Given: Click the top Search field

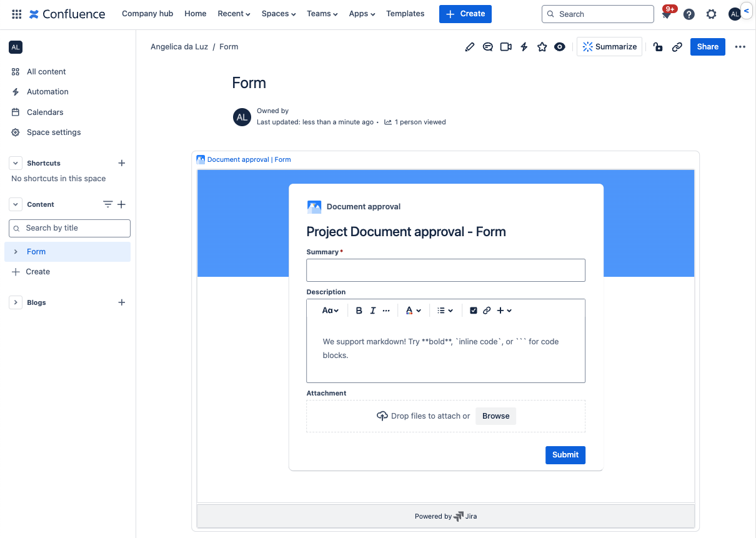Looking at the screenshot, I should click(598, 14).
